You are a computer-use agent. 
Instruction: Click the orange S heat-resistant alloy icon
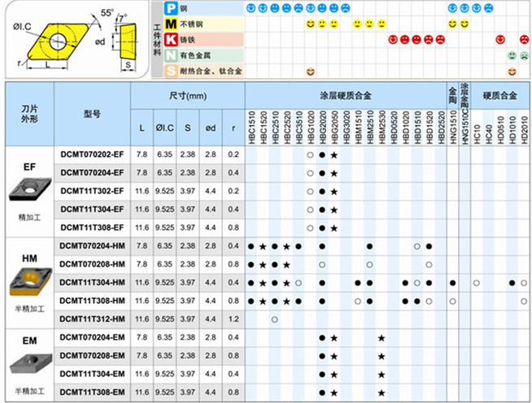pos(172,71)
